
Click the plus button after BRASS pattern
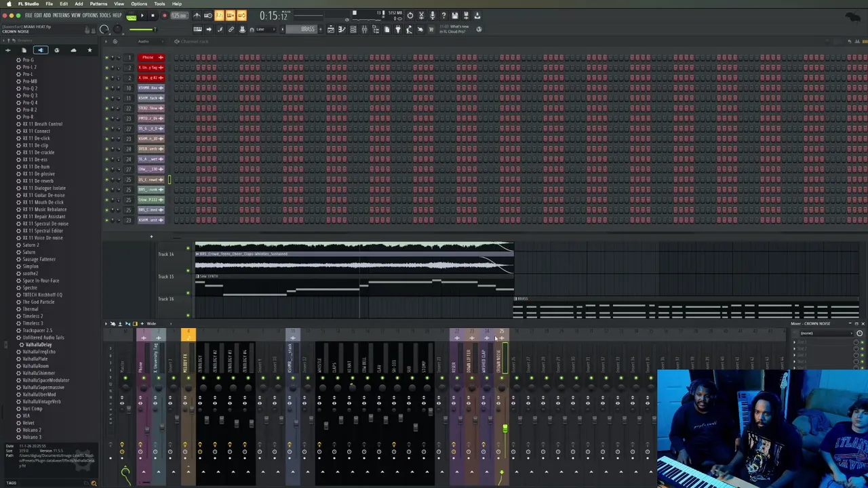click(321, 29)
